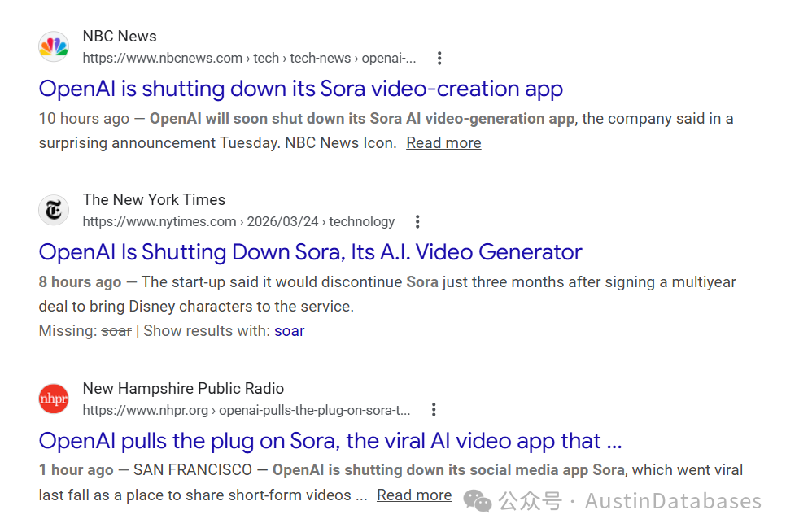Click the red nhpr favicon
786x532 pixels.
pyautogui.click(x=54, y=399)
